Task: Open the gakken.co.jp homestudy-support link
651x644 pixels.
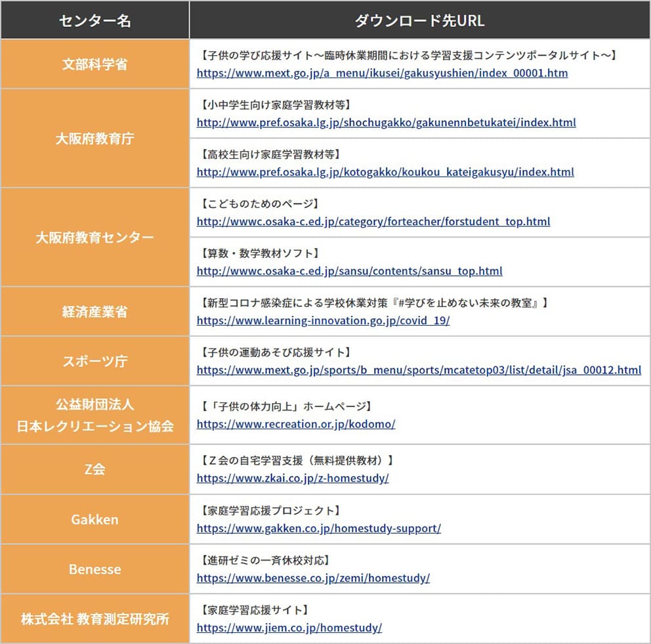Action: (x=319, y=528)
